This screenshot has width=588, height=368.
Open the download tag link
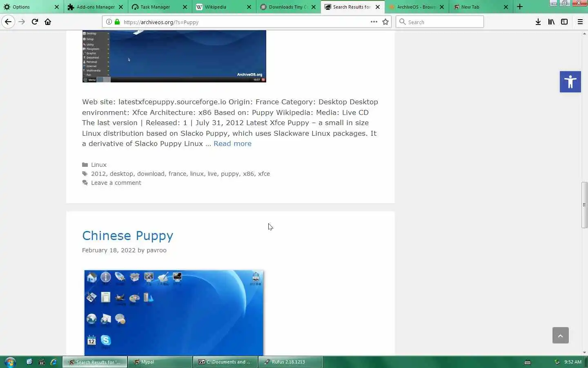tap(151, 174)
